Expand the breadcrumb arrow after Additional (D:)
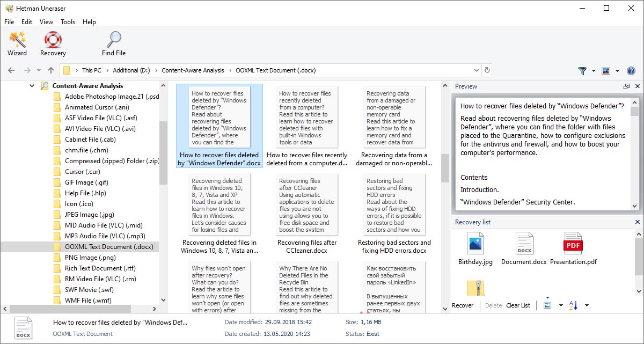Screen dimensions: 644x344 (155, 70)
